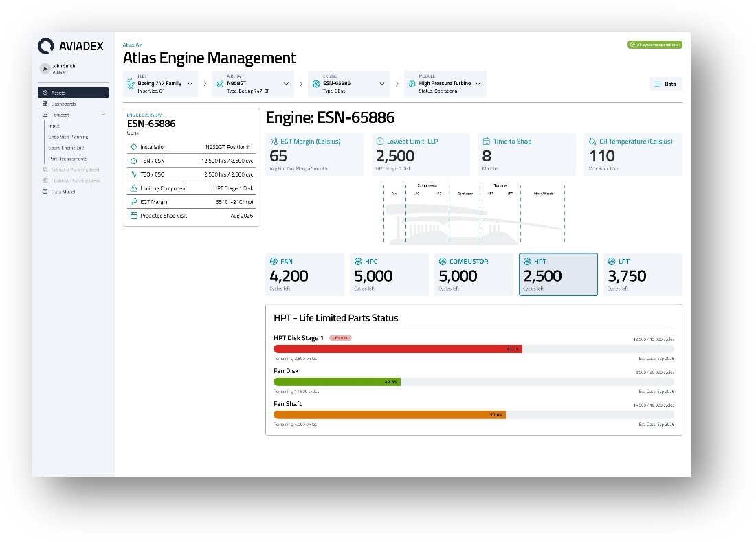Click the oil drop icon on Oil Temperature card
This screenshot has width=756, height=542.
pos(592,142)
